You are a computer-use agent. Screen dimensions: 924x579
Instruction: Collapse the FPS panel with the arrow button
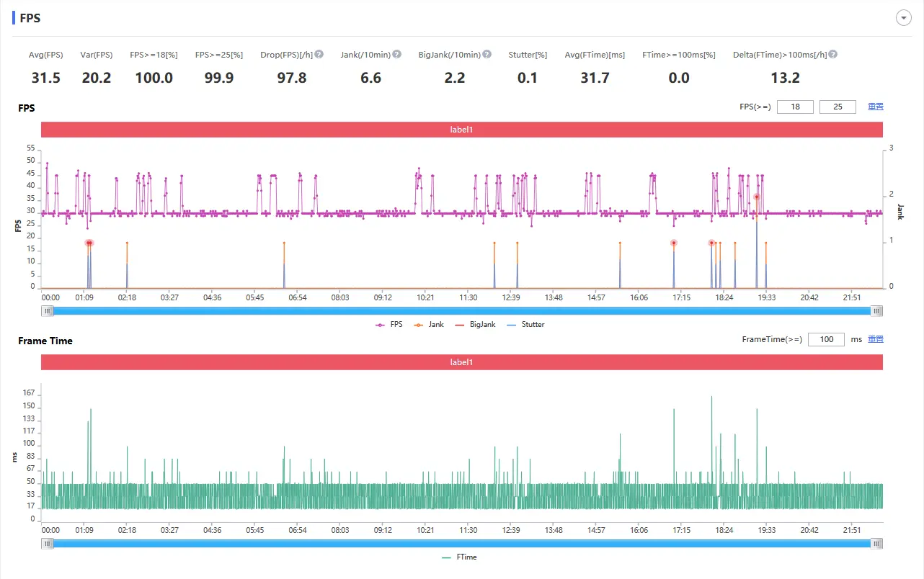pyautogui.click(x=904, y=18)
